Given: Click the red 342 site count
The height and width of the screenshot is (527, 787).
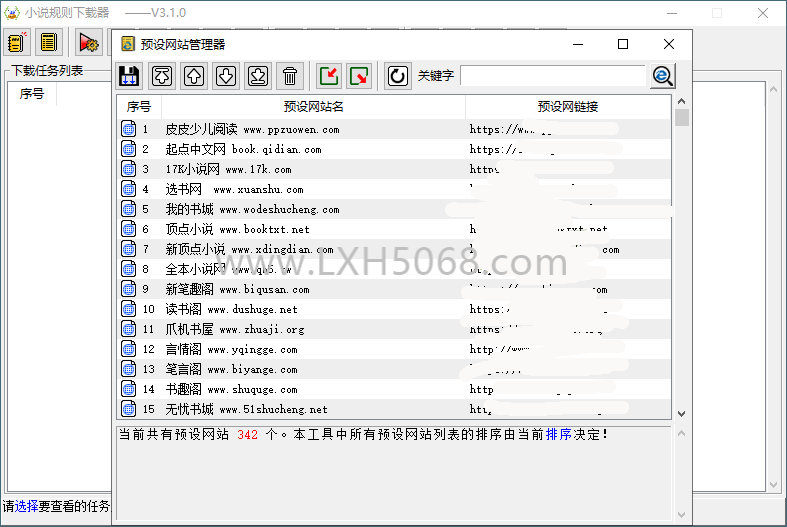Looking at the screenshot, I should tap(247, 435).
